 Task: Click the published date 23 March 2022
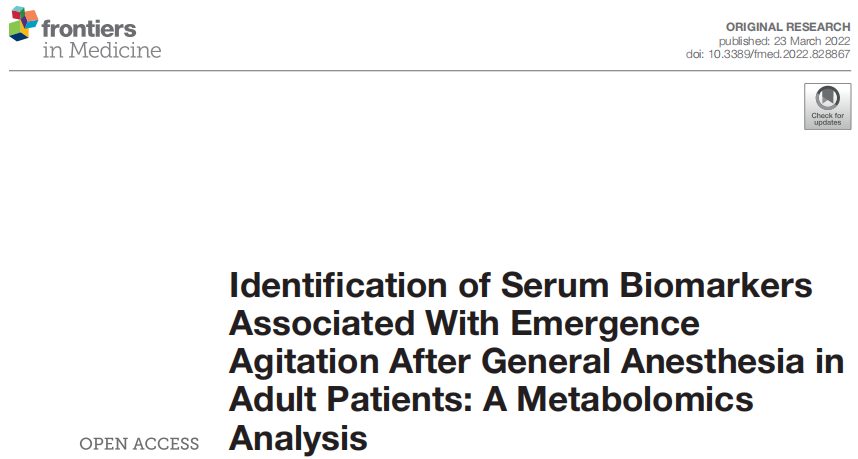tap(784, 40)
